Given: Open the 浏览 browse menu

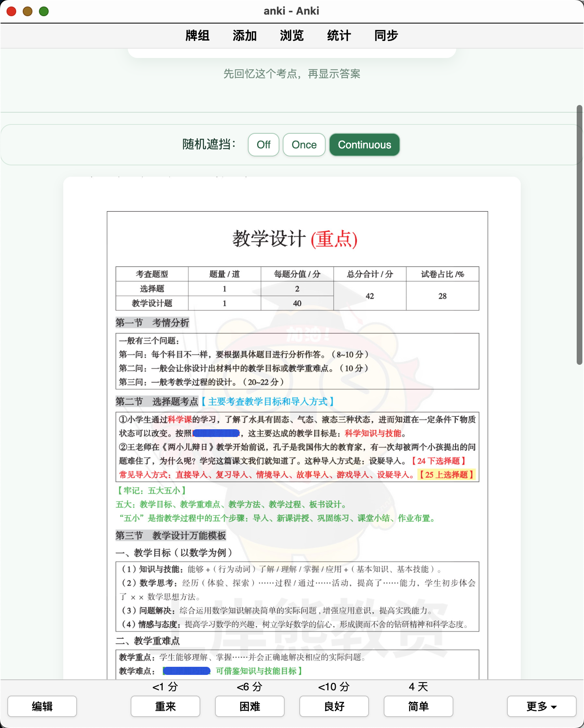Looking at the screenshot, I should pos(292,36).
